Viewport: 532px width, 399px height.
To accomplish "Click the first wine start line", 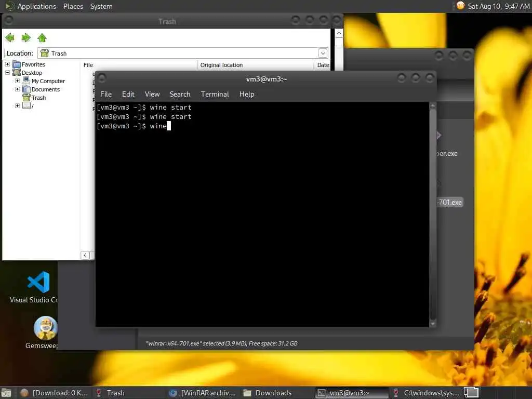I will point(144,107).
